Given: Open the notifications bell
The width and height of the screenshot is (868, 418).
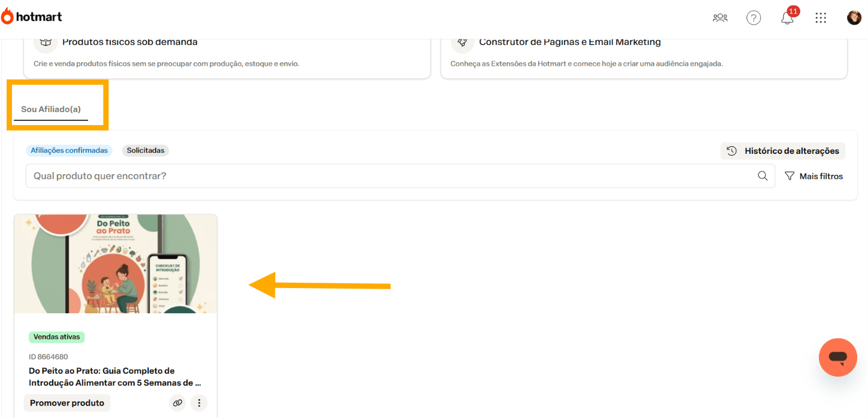Looking at the screenshot, I should [x=787, y=18].
